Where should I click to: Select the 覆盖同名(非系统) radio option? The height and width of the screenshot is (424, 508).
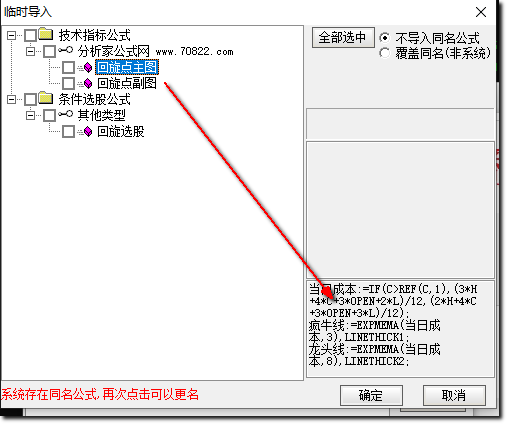coord(384,53)
